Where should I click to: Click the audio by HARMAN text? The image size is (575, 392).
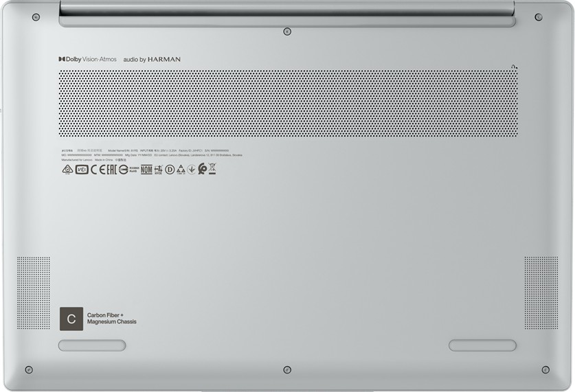coord(152,60)
